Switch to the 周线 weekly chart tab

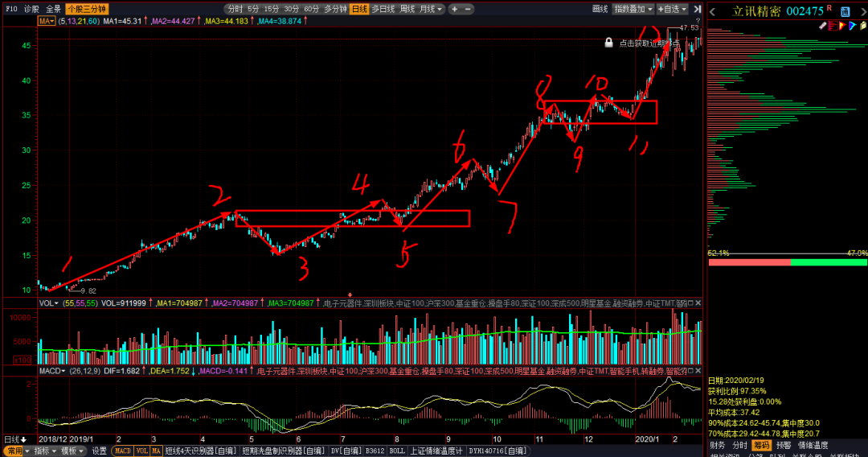pyautogui.click(x=407, y=9)
